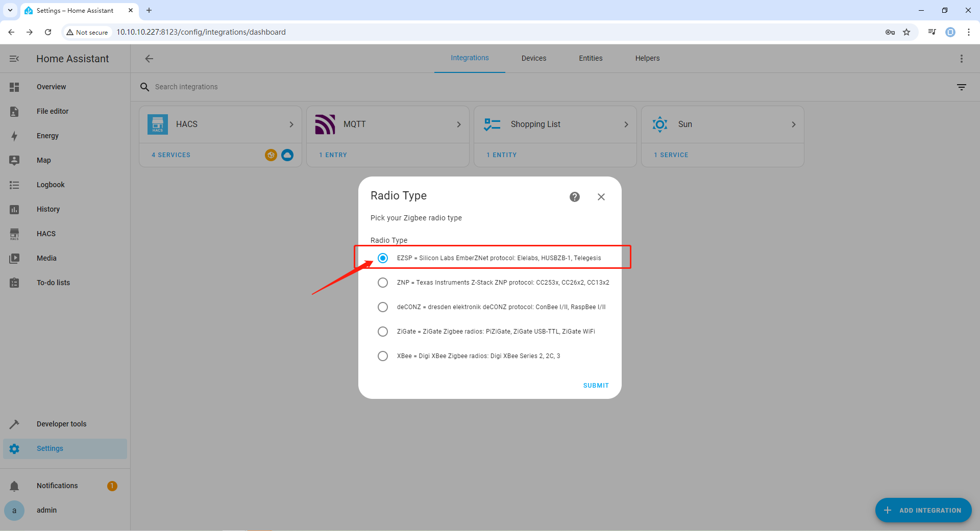Open the Sun integration chevron

pos(793,124)
